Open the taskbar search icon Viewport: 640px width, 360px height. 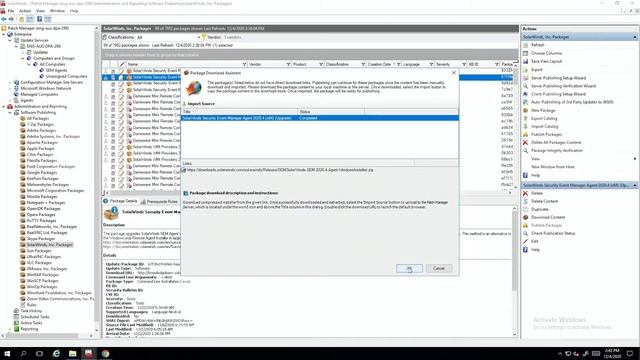click(23, 353)
